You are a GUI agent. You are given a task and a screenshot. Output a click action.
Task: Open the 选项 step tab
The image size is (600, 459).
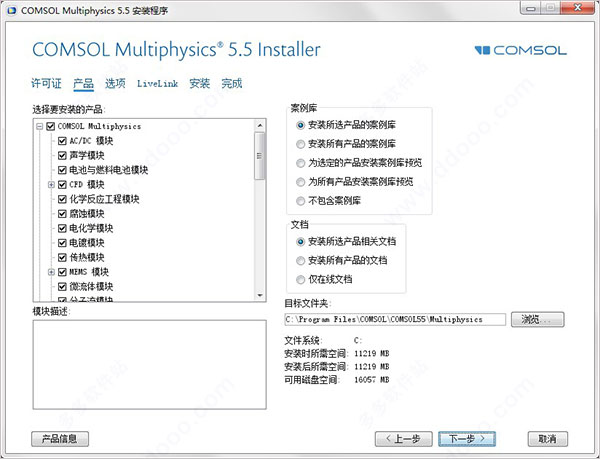click(115, 83)
